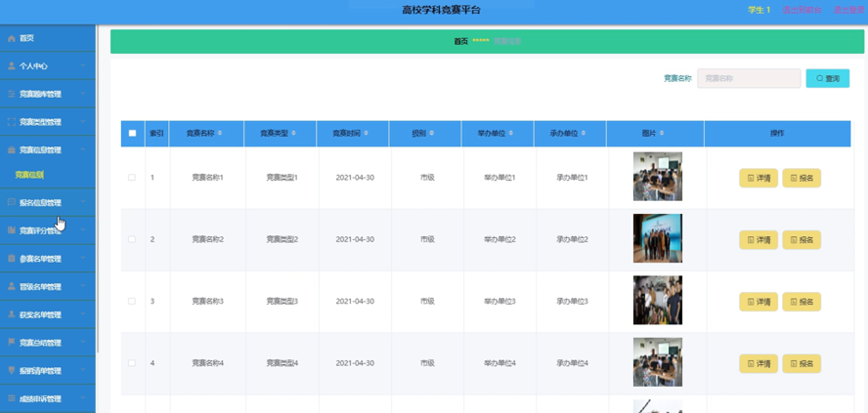The width and height of the screenshot is (868, 413).
Task: Click the sort icon beside 举办单位 header
Action: pyautogui.click(x=510, y=134)
